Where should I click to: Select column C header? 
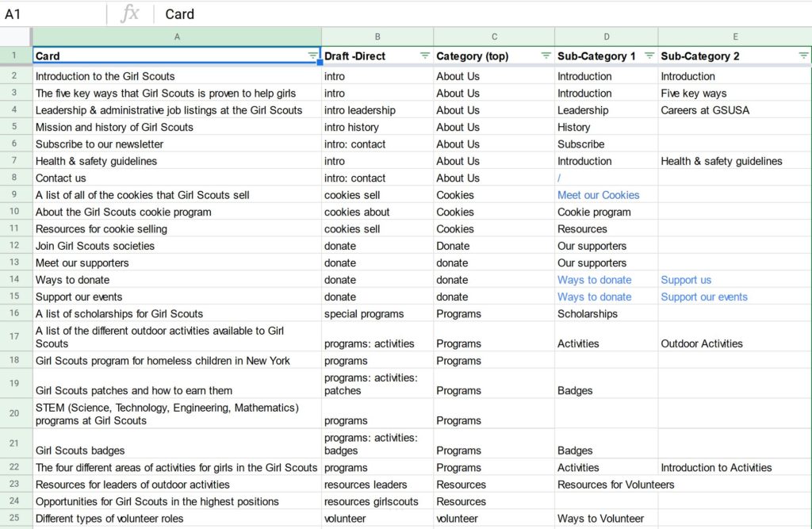(494, 36)
